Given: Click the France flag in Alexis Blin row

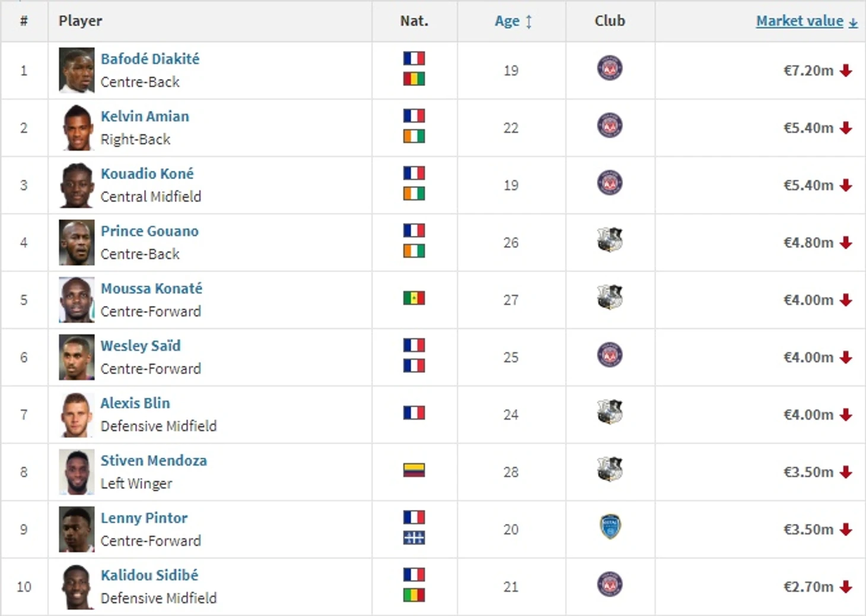Looking at the screenshot, I should 414,413.
